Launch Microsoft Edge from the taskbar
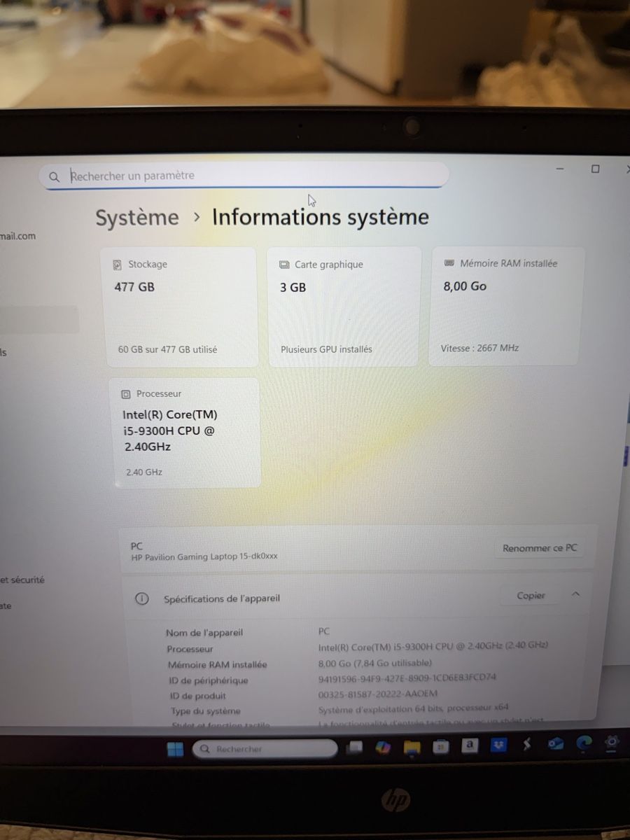630x840 pixels. click(584, 743)
